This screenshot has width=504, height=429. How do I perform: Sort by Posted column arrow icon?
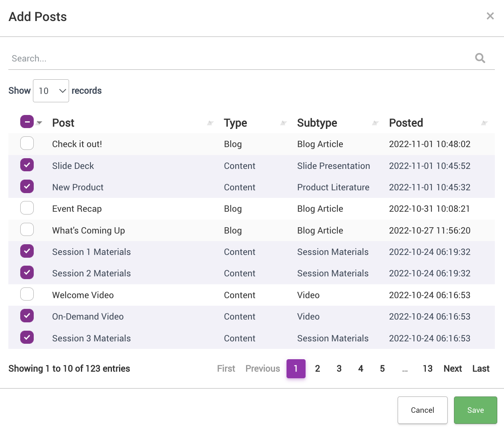pos(484,123)
